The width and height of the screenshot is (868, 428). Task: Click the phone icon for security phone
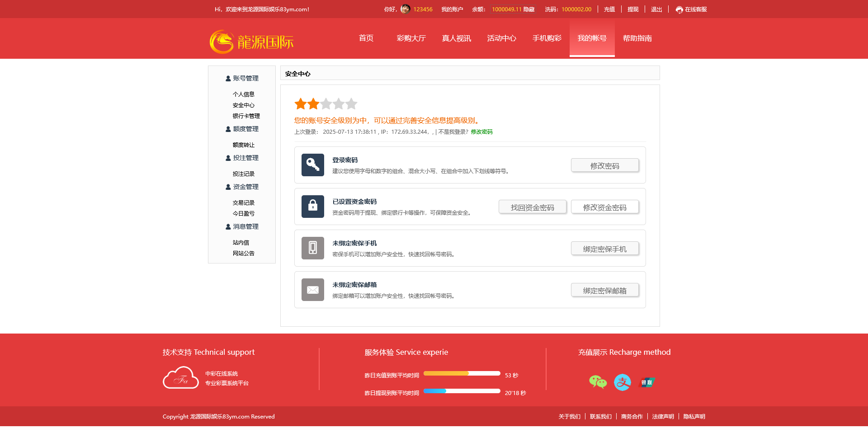tap(313, 248)
